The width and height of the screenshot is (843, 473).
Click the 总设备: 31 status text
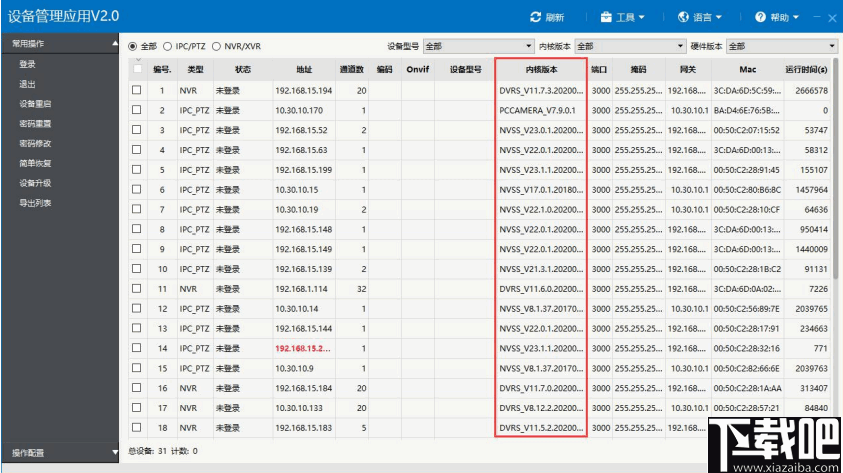(148, 451)
